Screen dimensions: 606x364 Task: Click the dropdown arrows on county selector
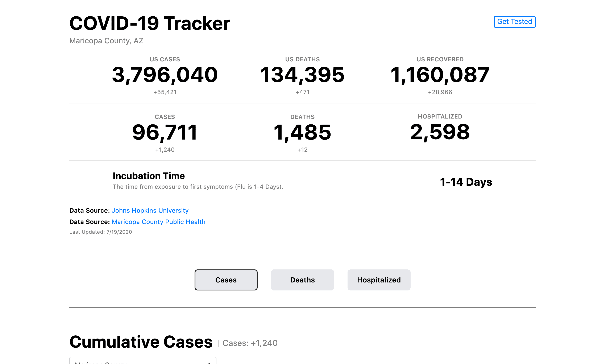pyautogui.click(x=209, y=363)
